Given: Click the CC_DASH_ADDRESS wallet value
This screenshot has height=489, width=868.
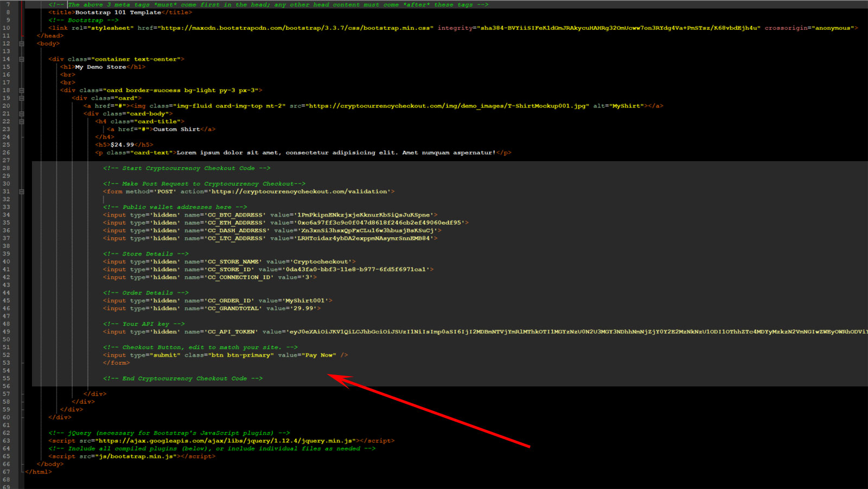Looking at the screenshot, I should click(x=368, y=231).
